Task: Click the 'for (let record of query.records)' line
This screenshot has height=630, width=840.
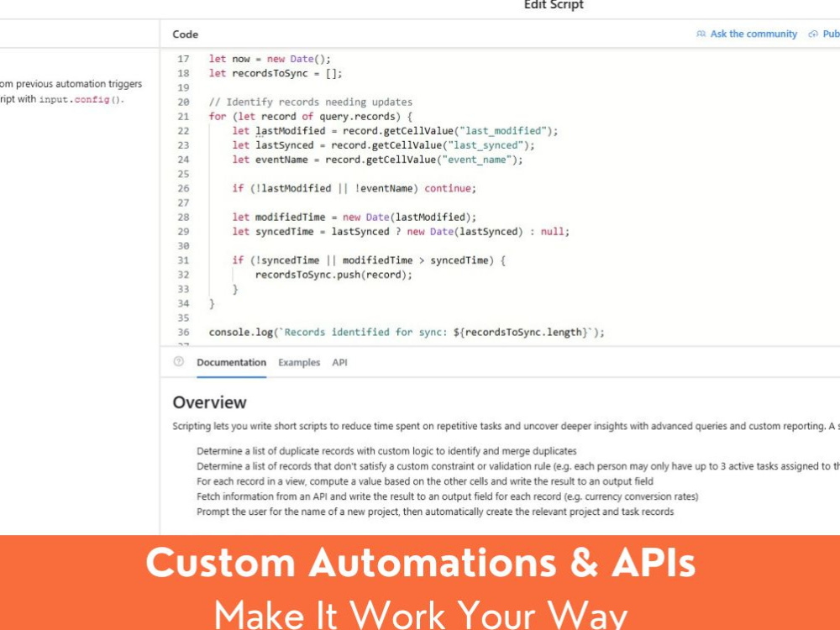Action: tap(311, 116)
